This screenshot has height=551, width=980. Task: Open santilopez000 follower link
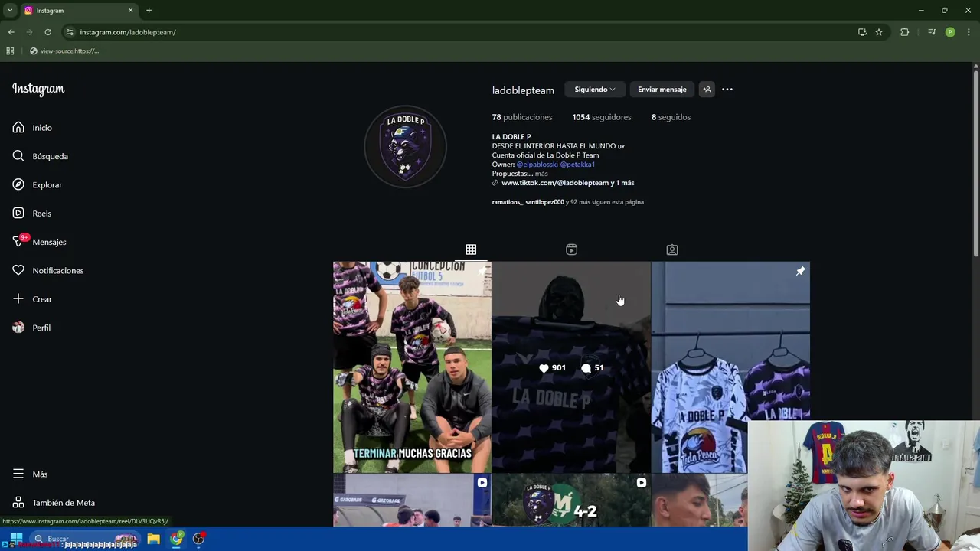click(x=544, y=202)
